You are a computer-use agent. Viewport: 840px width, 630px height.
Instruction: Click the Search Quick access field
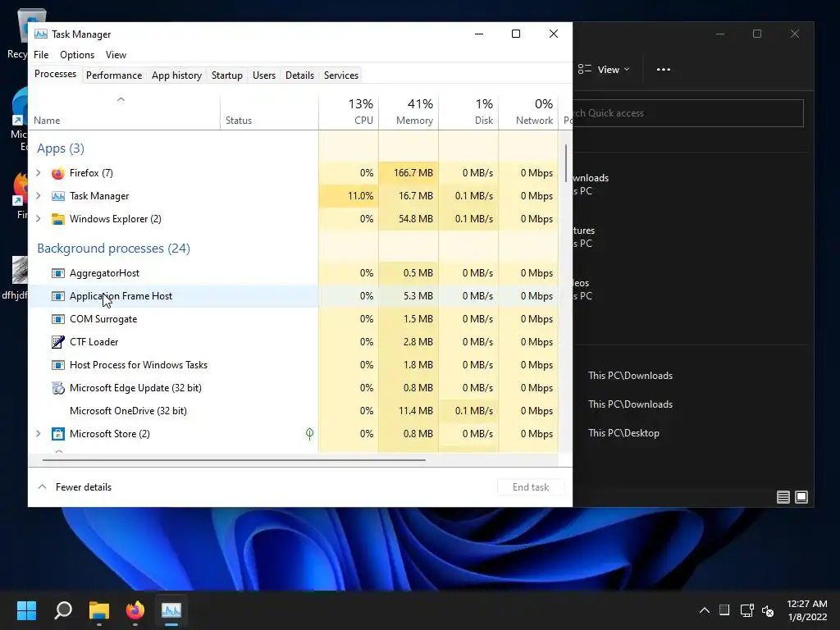click(x=688, y=113)
